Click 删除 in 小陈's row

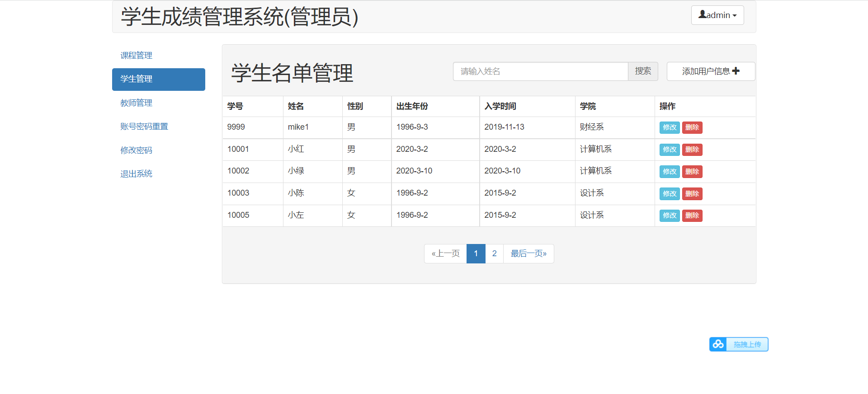(692, 194)
